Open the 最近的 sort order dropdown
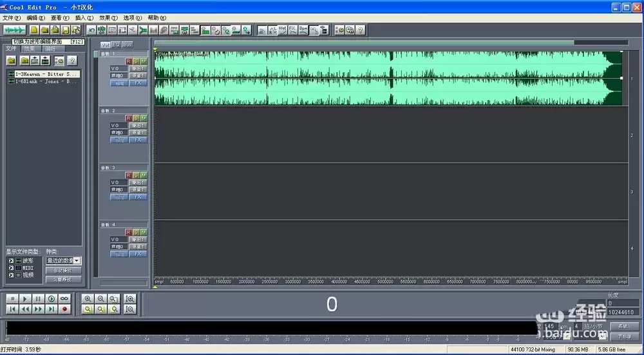Viewport: 644px width, 355px height. click(x=64, y=260)
